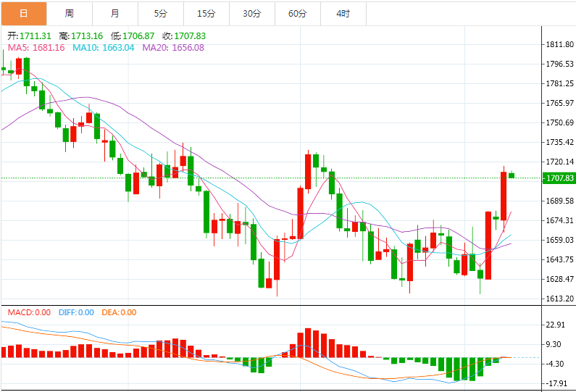Open the 15分 timeframe tab
Viewport: 576px width, 392px height.
click(x=206, y=14)
